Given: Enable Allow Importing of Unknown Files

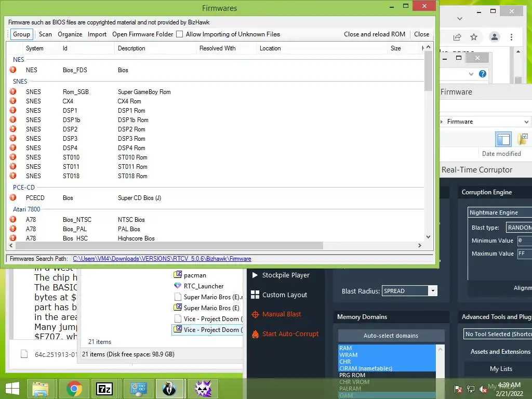Looking at the screenshot, I should pyautogui.click(x=179, y=34).
